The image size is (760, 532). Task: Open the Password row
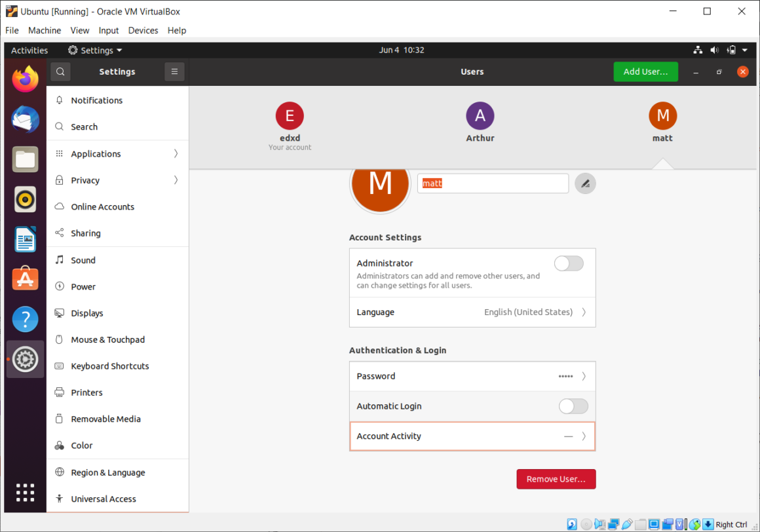point(472,376)
